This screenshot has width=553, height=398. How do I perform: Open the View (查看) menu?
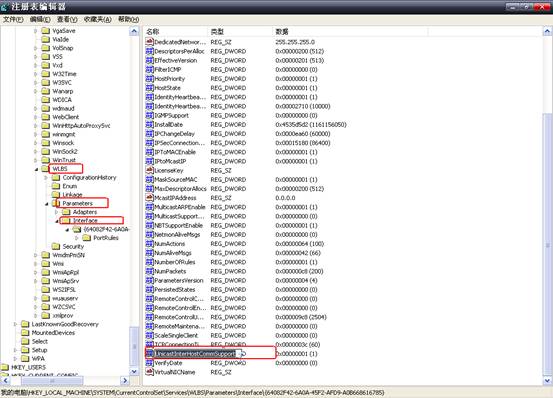(67, 19)
